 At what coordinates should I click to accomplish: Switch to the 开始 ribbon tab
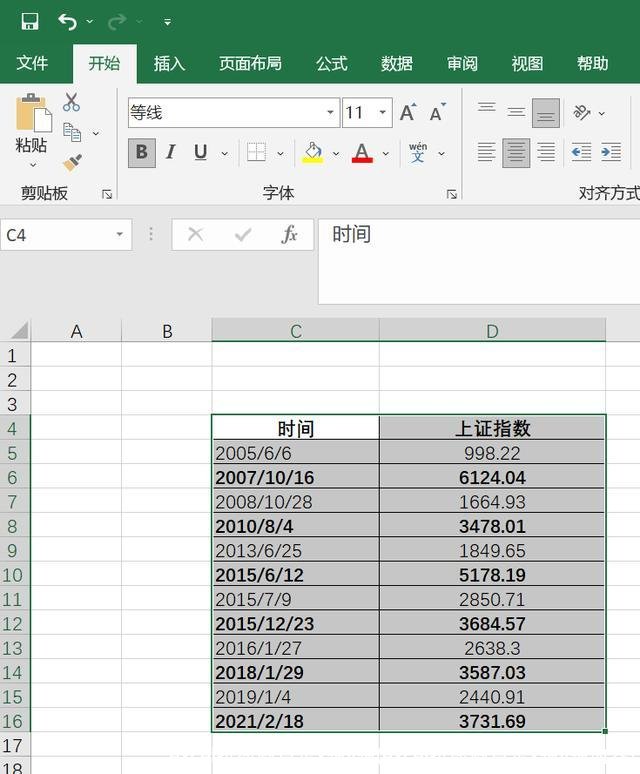tap(105, 63)
